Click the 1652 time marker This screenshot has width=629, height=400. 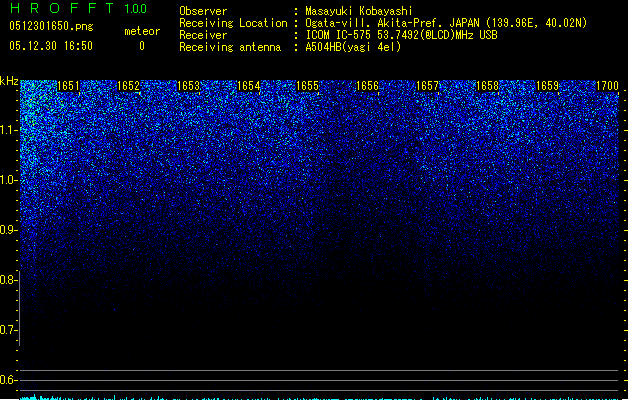pos(128,86)
